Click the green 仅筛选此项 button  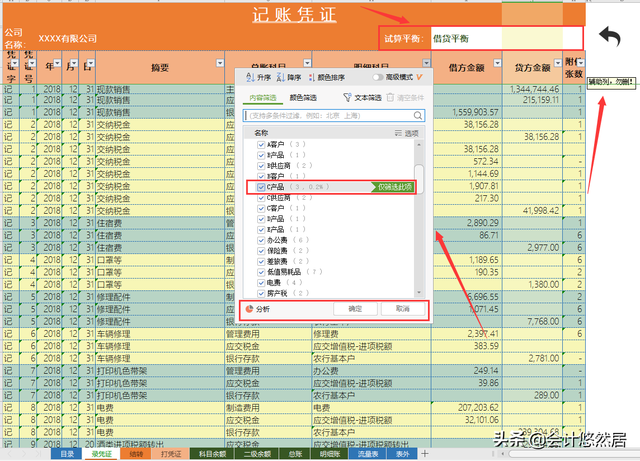tap(393, 187)
